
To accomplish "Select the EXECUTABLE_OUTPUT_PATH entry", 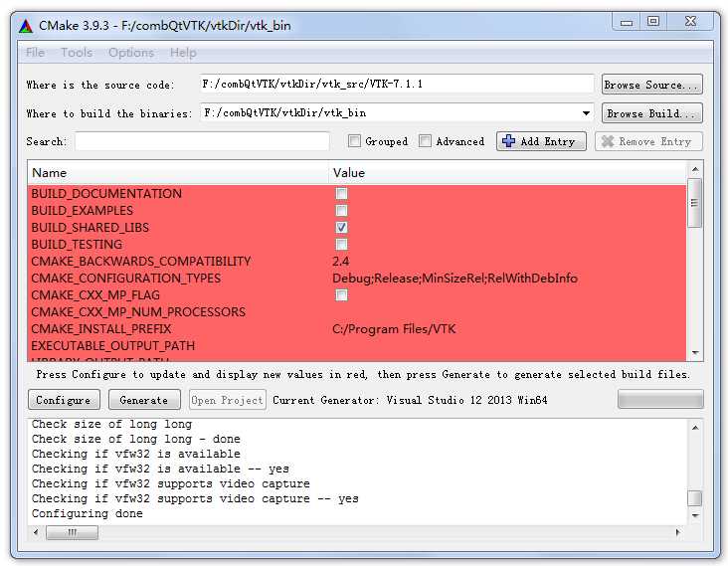I will pyautogui.click(x=112, y=346).
